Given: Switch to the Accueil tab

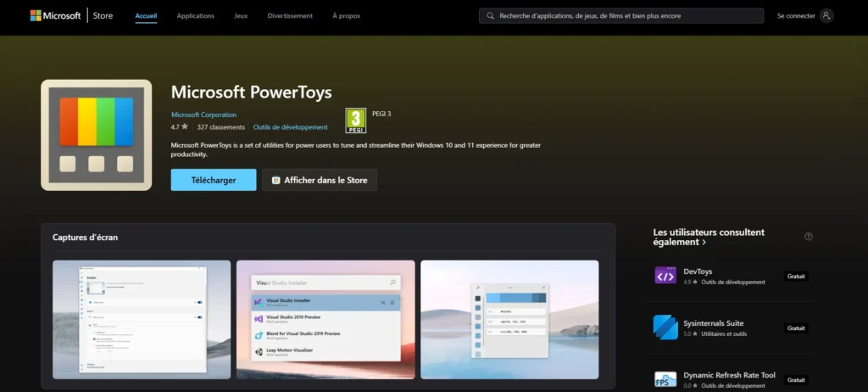Looking at the screenshot, I should (146, 16).
